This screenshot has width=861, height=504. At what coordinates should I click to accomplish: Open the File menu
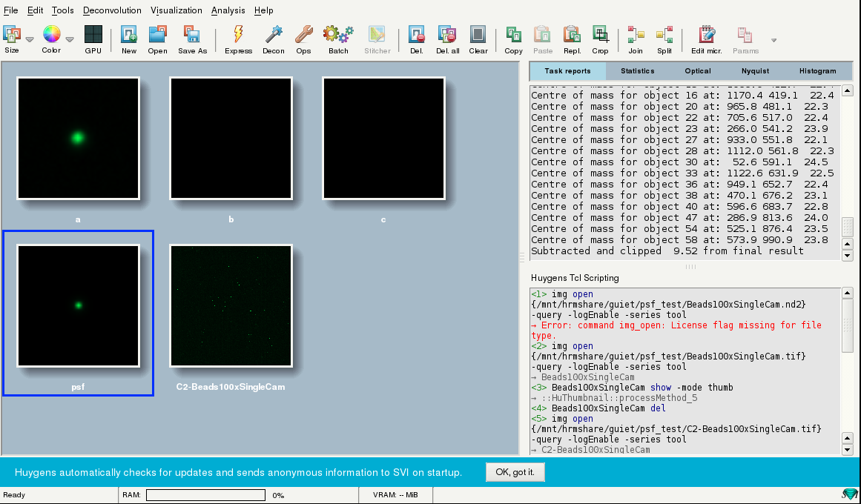pos(10,10)
